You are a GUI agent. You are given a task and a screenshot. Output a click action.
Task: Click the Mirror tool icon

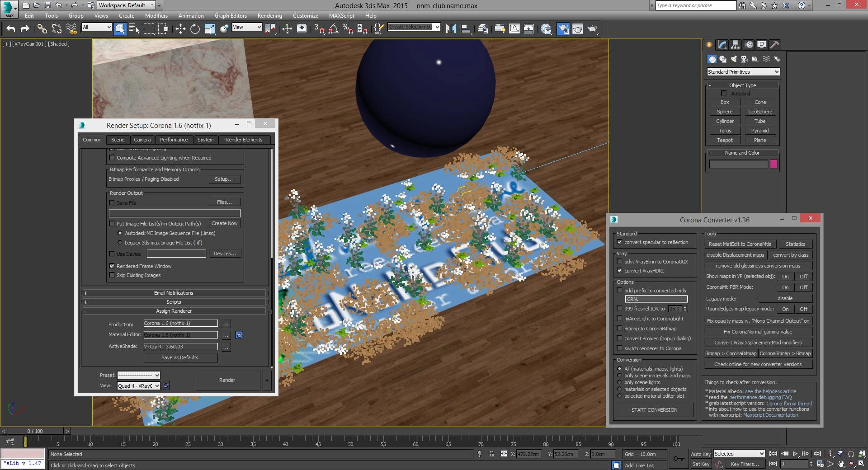[x=451, y=29]
